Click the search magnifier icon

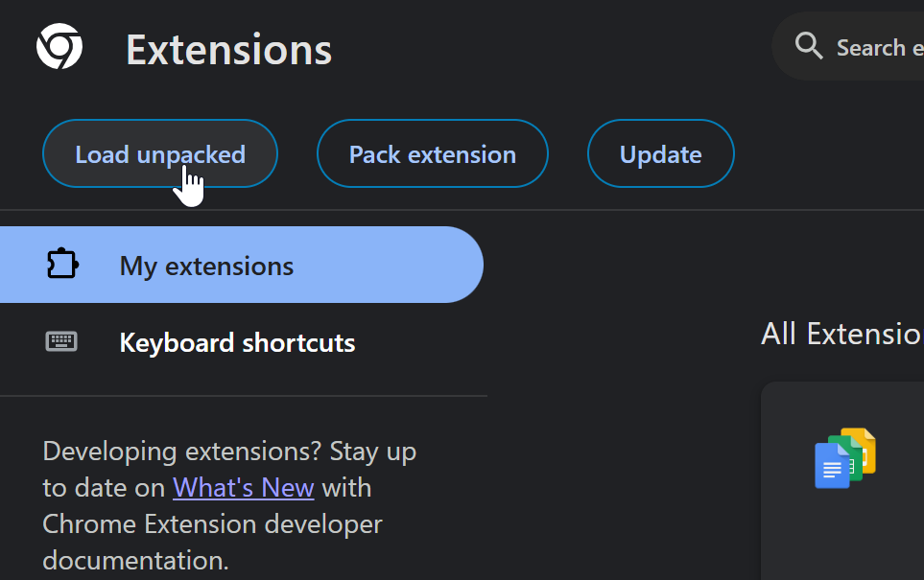pos(809,46)
